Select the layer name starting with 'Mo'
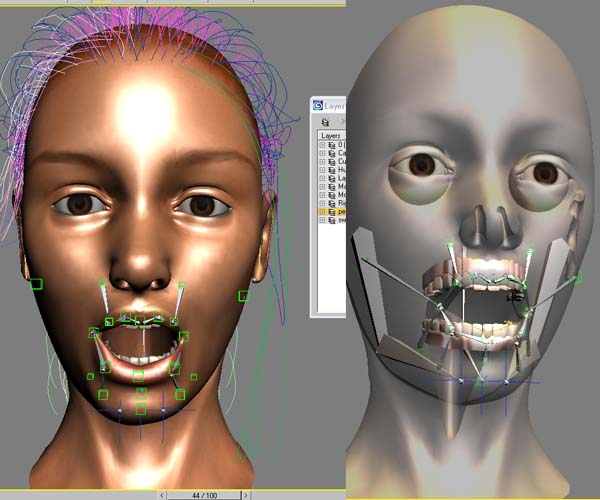Image resolution: width=600 pixels, height=500 pixels. coord(342,195)
